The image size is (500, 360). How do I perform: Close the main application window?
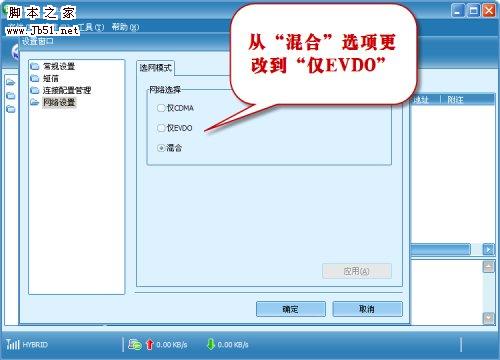tap(489, 11)
